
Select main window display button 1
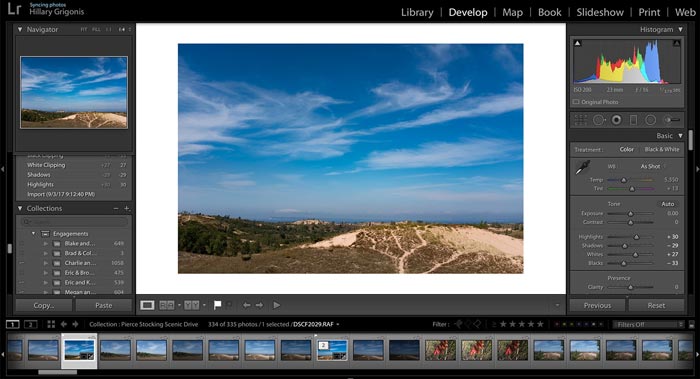[13, 324]
